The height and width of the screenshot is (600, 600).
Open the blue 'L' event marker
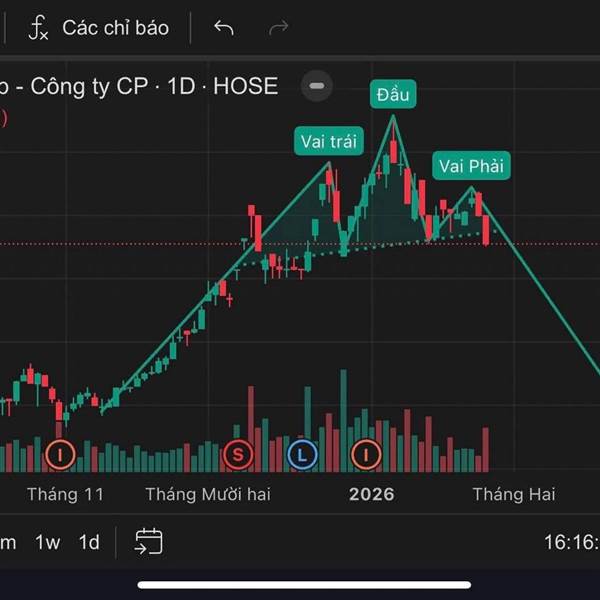pyautogui.click(x=302, y=455)
